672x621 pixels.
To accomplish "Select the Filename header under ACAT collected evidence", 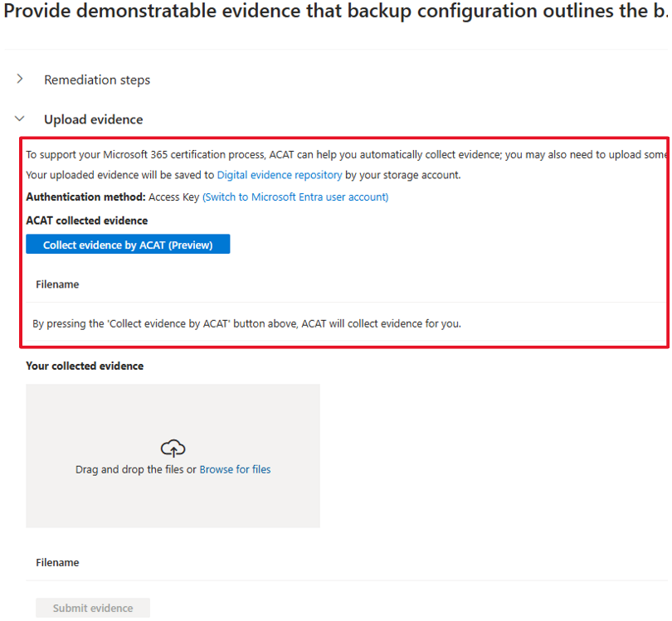I will (57, 284).
